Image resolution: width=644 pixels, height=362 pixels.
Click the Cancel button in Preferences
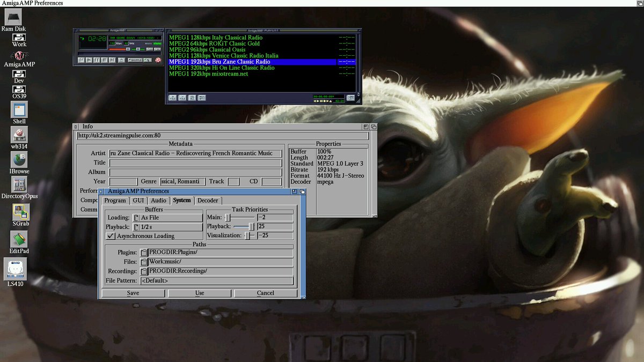click(266, 293)
